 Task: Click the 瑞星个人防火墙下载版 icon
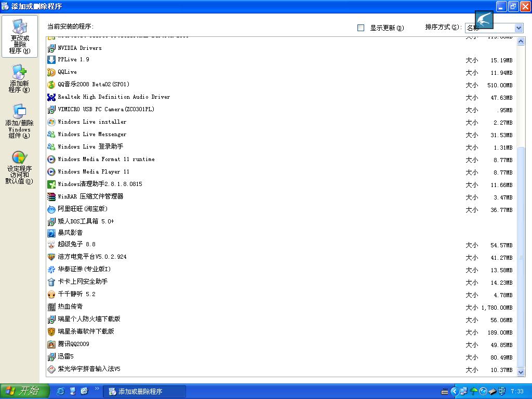(51, 320)
